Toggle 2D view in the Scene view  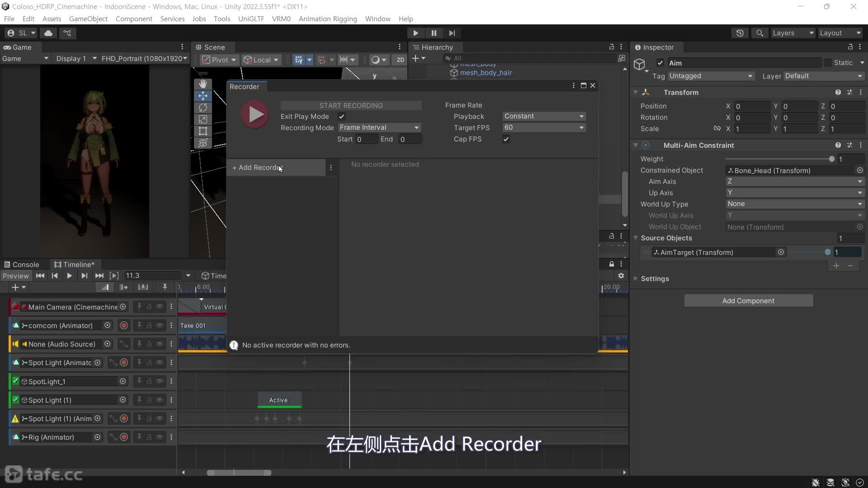coord(400,60)
